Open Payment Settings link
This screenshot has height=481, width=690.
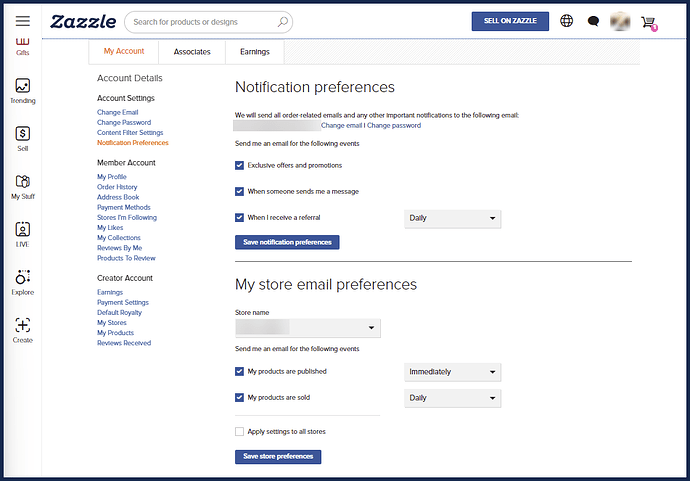click(123, 302)
